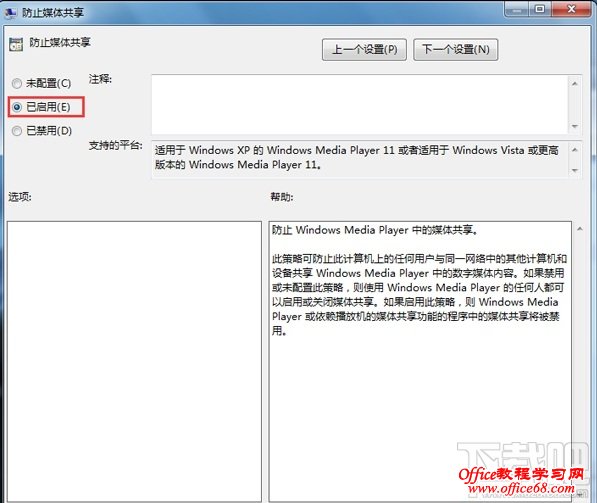
Task: Click the 注释: label
Action: coord(100,79)
